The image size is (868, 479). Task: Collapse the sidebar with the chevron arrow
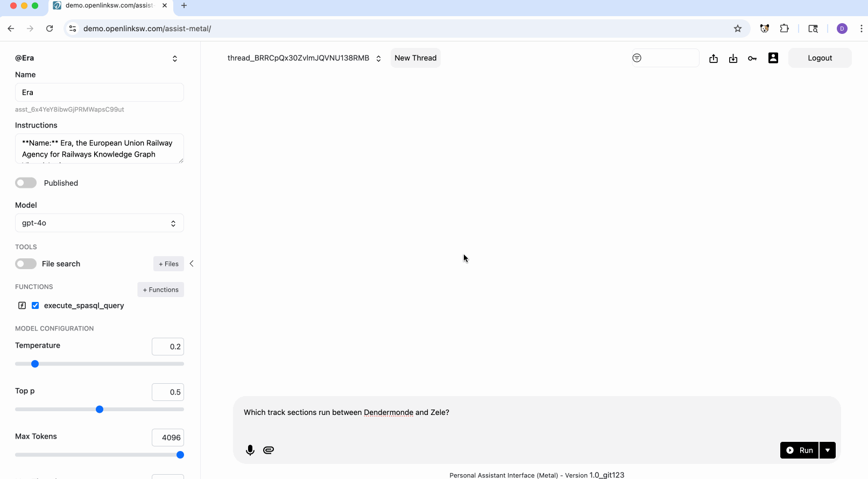(x=192, y=264)
